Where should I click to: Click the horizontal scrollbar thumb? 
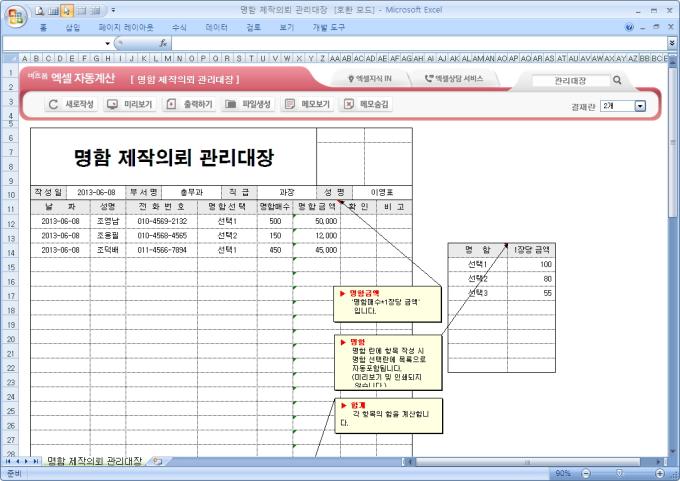[527, 462]
